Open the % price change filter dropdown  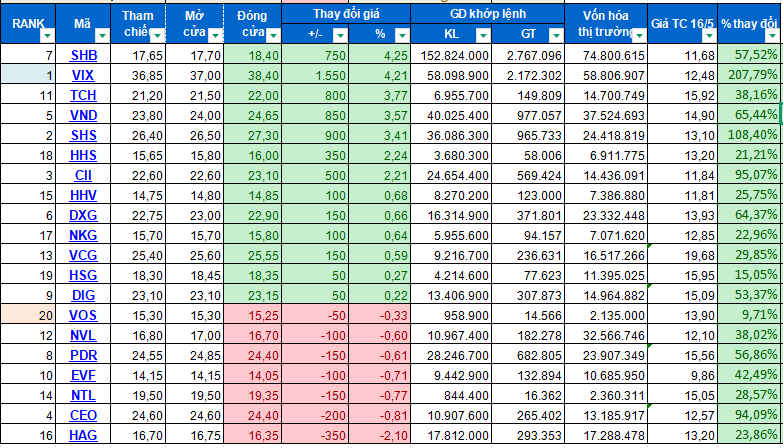(x=402, y=35)
